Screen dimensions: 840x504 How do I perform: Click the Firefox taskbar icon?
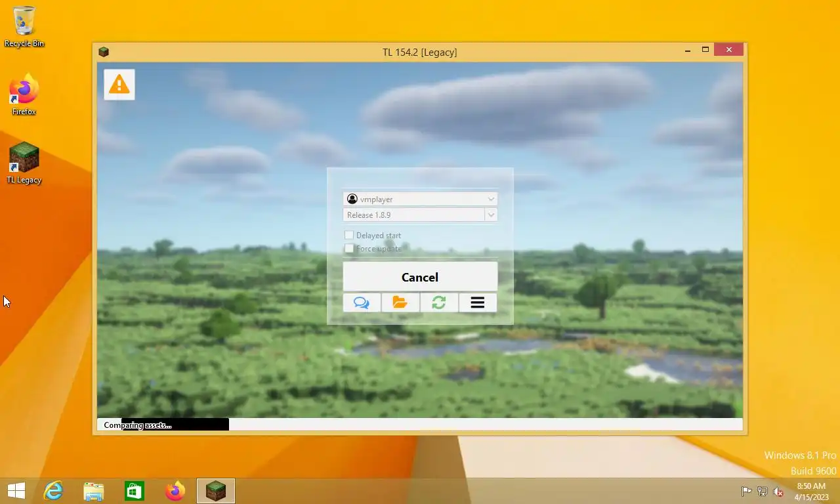point(175,491)
